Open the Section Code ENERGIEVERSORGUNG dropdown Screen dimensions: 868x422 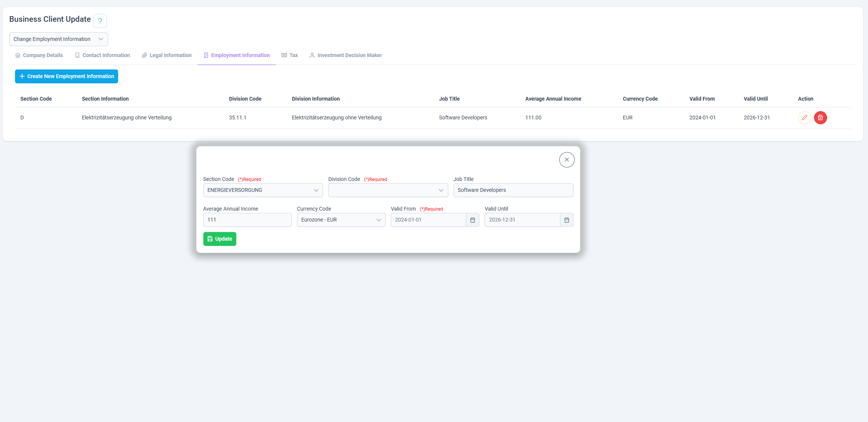point(263,190)
